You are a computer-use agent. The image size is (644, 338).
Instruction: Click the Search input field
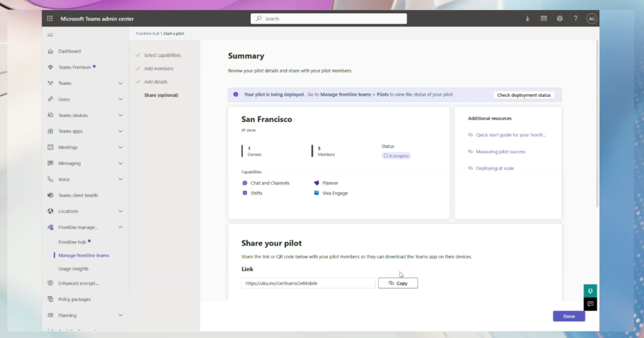coord(328,19)
